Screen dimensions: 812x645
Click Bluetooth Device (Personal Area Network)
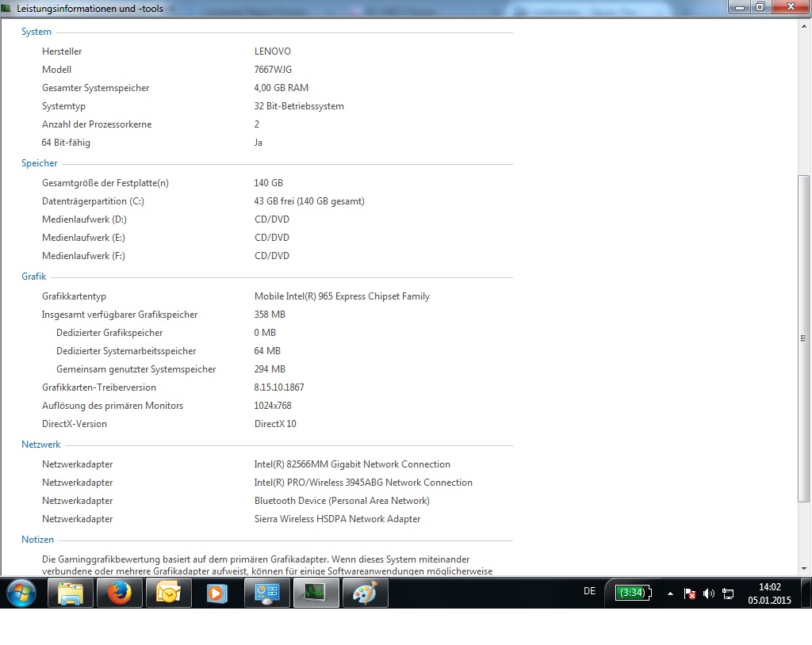coord(342,501)
